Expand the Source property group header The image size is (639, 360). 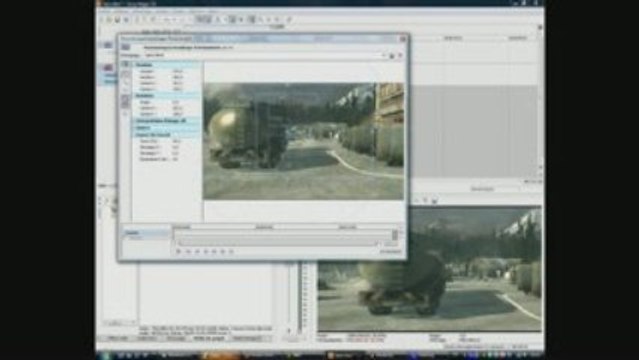click(x=166, y=128)
